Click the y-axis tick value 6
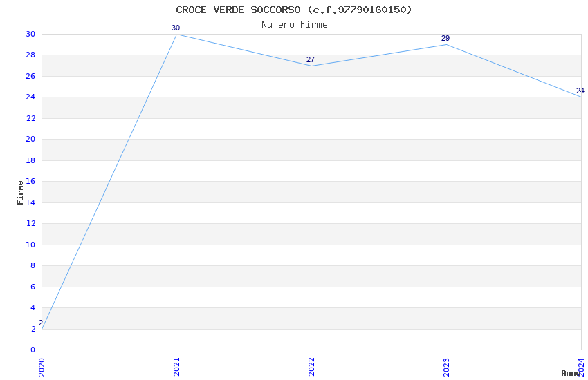 33,287
